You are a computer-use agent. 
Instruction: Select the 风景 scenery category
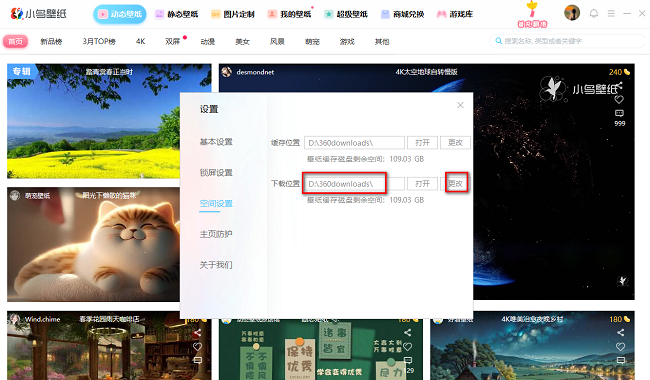[x=277, y=41]
